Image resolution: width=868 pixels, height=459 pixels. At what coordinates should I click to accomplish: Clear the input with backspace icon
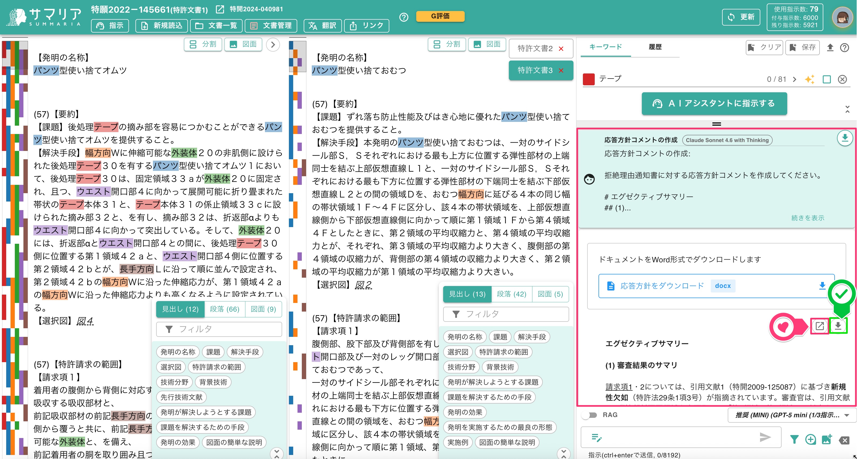point(844,440)
